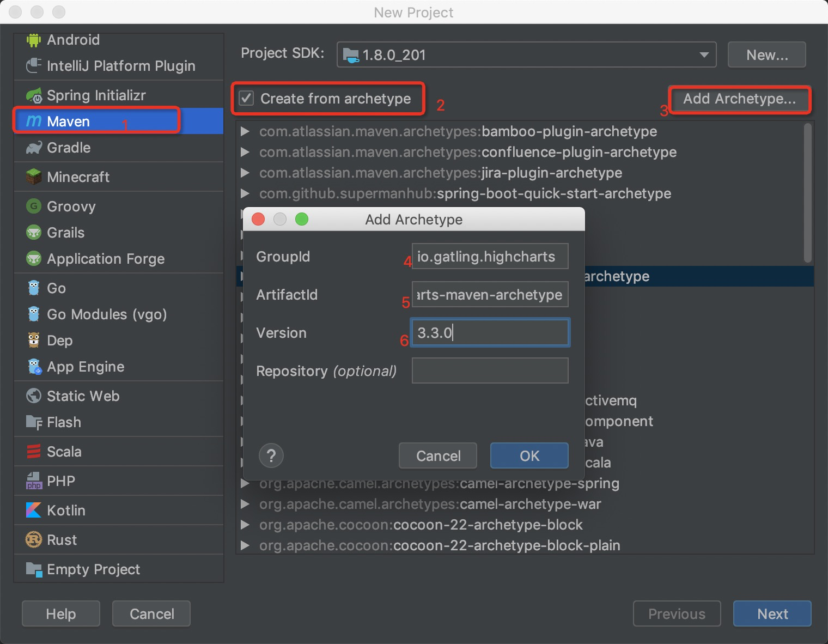Click the Go gopher icon
The image size is (828, 644).
point(34,288)
